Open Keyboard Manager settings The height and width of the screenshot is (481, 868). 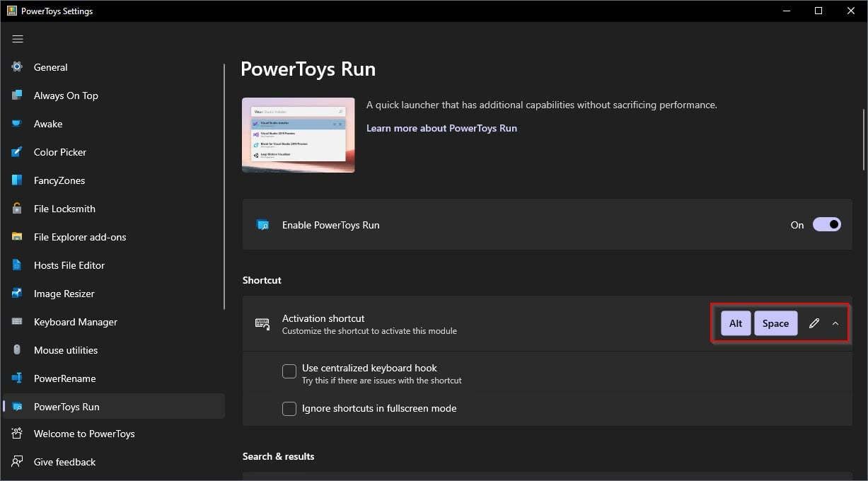pyautogui.click(x=76, y=322)
